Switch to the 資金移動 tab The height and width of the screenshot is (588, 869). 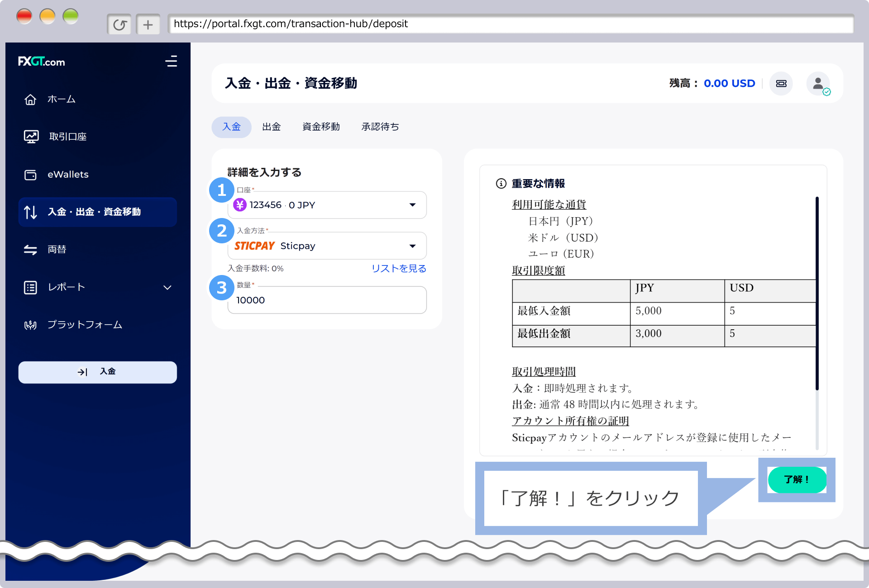click(x=321, y=127)
